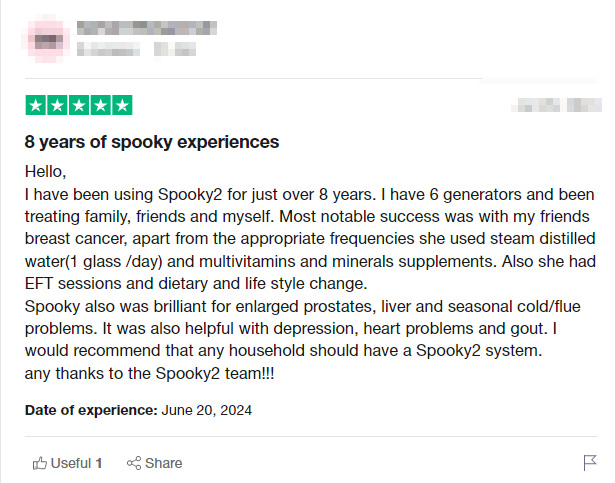The height and width of the screenshot is (483, 615).
Task: Open the "8 years of spooky experiences" title
Action: point(152,142)
